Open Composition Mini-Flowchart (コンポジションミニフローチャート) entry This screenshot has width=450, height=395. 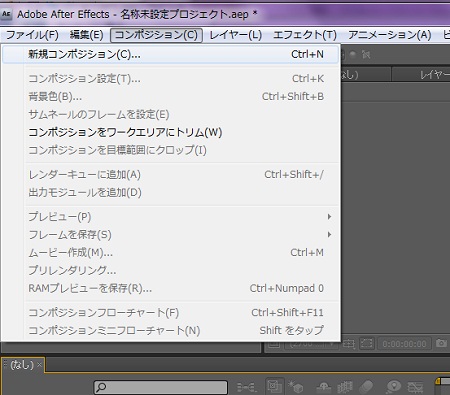[x=170, y=331]
